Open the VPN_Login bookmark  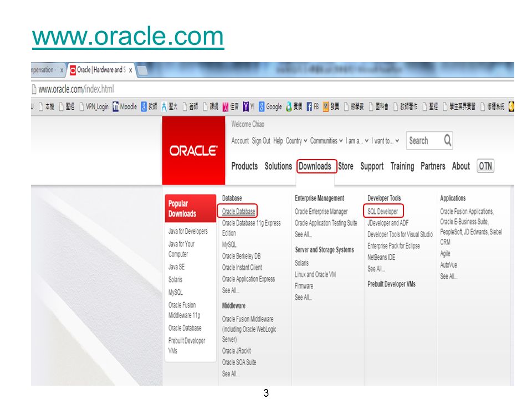tap(94, 106)
